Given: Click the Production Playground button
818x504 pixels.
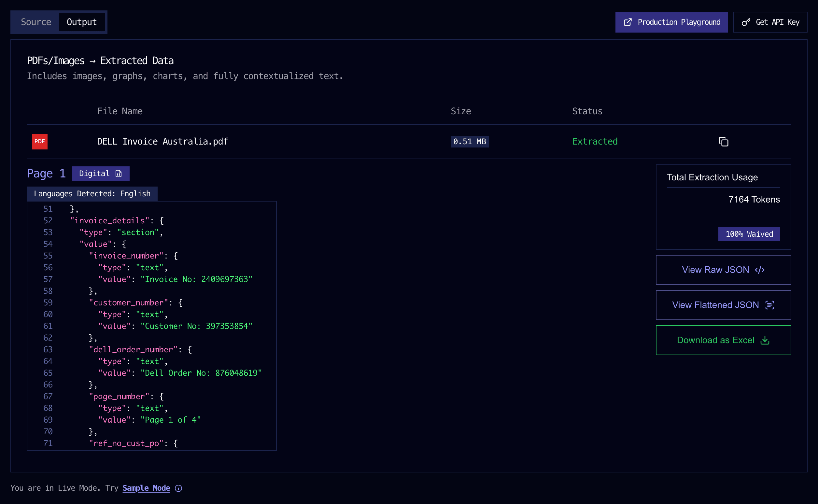Looking at the screenshot, I should click(x=671, y=22).
